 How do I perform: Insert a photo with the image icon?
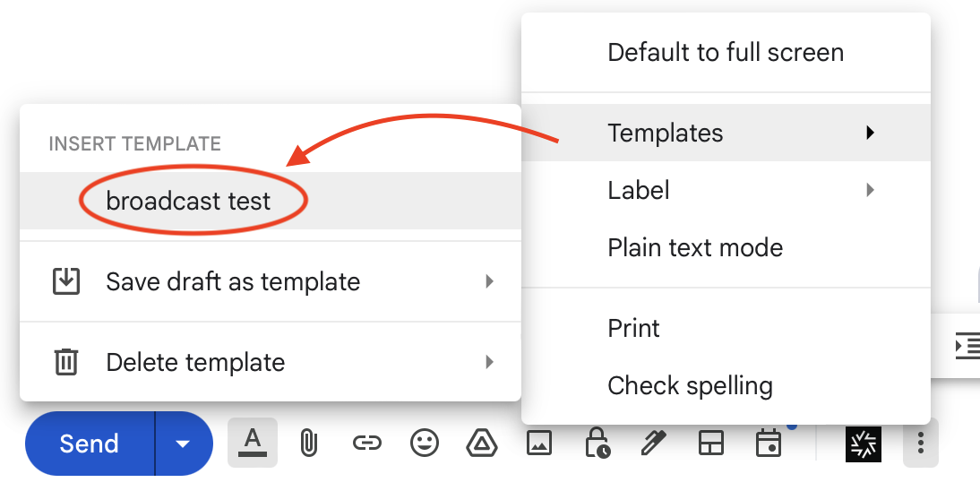click(539, 443)
